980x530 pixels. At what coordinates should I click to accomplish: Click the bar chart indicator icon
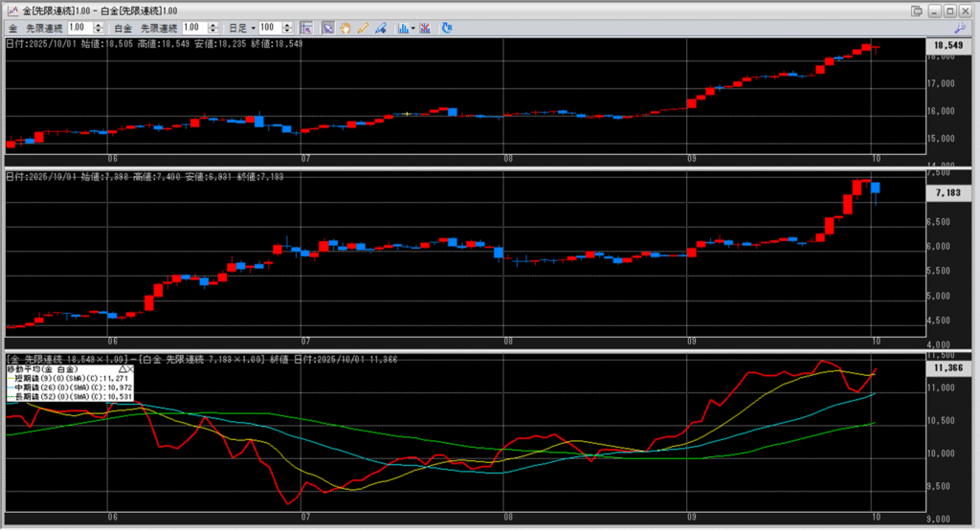point(403,28)
